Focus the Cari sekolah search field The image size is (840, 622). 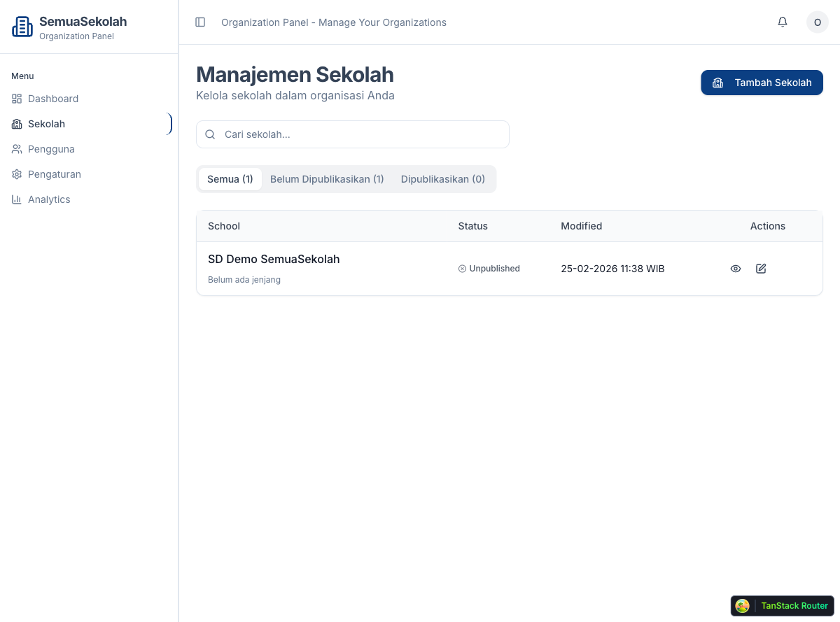click(x=360, y=134)
